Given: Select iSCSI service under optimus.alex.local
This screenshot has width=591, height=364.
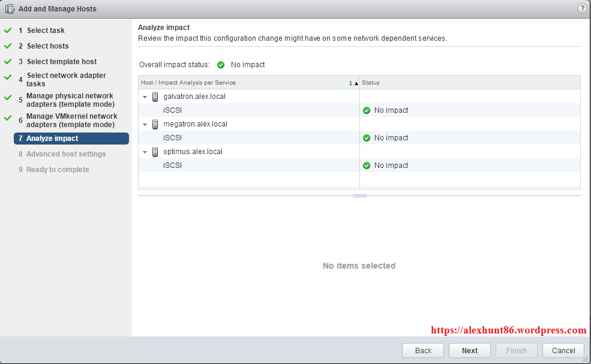Looking at the screenshot, I should coord(172,166).
